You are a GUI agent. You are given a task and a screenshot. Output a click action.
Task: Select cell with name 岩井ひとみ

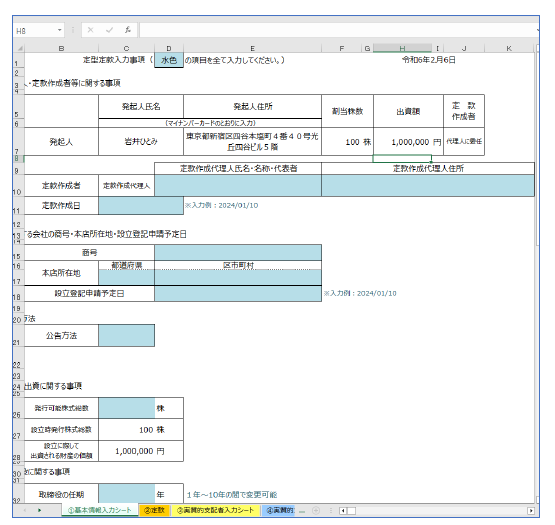pos(141,142)
